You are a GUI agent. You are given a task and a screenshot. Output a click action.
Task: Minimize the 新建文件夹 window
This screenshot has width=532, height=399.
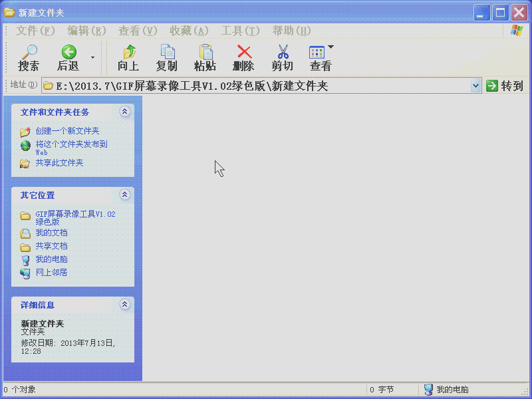pos(481,13)
